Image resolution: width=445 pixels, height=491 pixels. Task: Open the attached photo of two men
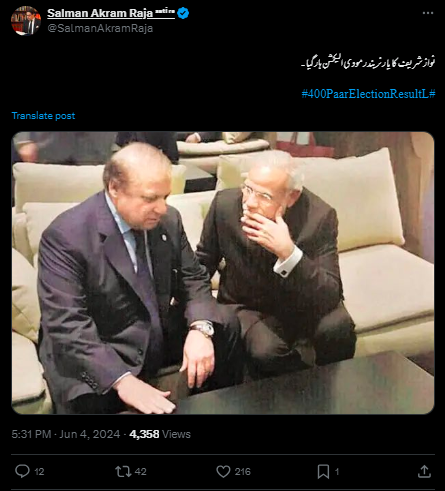(223, 273)
